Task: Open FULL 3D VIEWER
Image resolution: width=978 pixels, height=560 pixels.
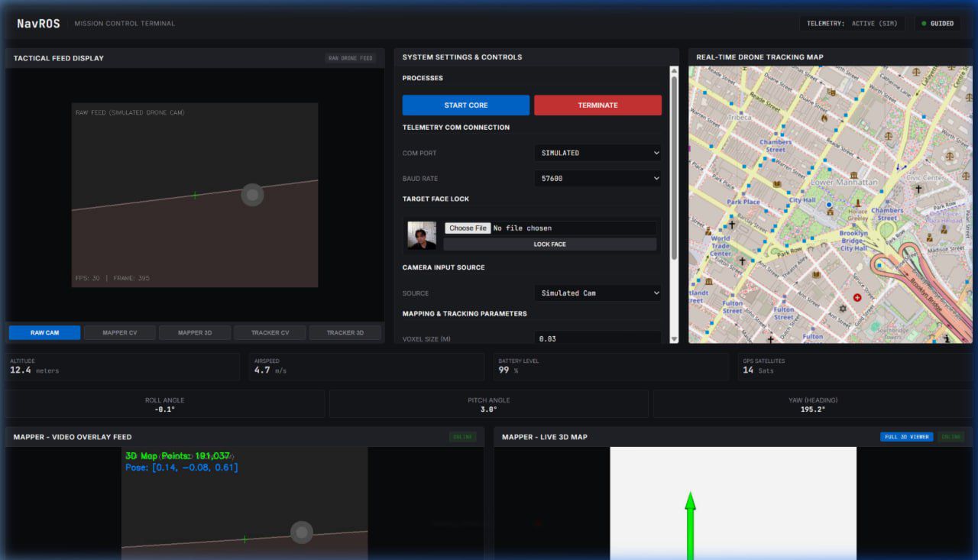Action: [906, 437]
